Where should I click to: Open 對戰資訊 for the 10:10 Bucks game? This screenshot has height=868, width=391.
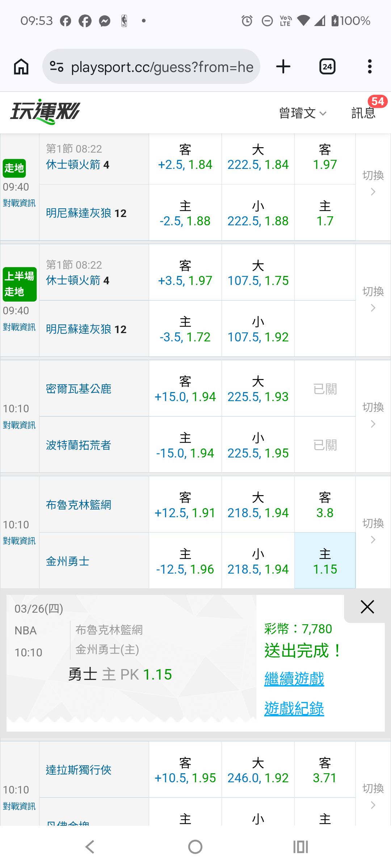[19, 425]
